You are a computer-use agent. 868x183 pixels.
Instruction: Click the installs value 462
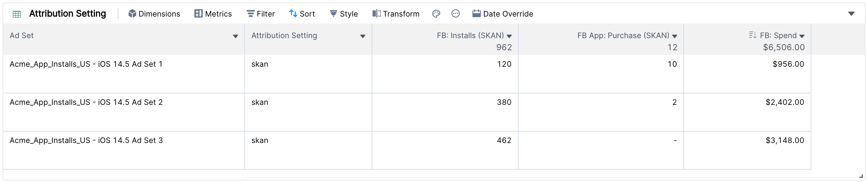[x=504, y=140]
